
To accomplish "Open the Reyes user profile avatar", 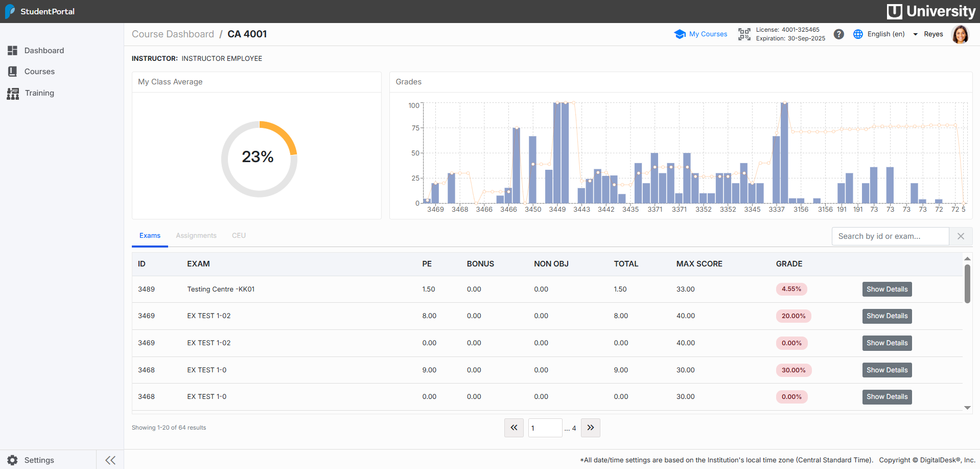I will click(960, 34).
